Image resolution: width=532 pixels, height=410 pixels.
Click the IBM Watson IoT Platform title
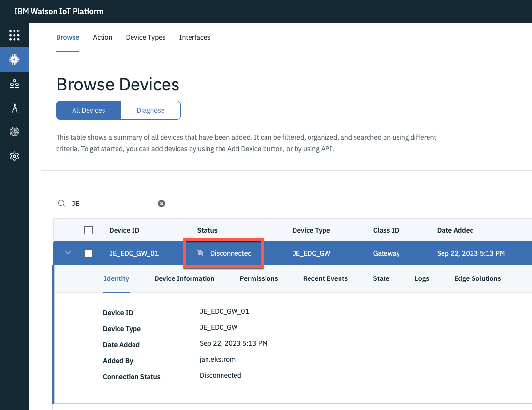coord(59,11)
